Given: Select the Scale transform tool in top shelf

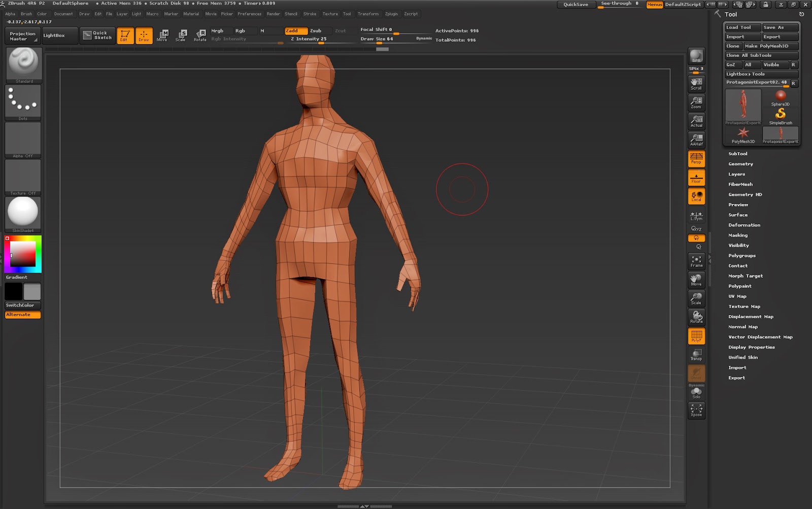Looking at the screenshot, I should [181, 35].
